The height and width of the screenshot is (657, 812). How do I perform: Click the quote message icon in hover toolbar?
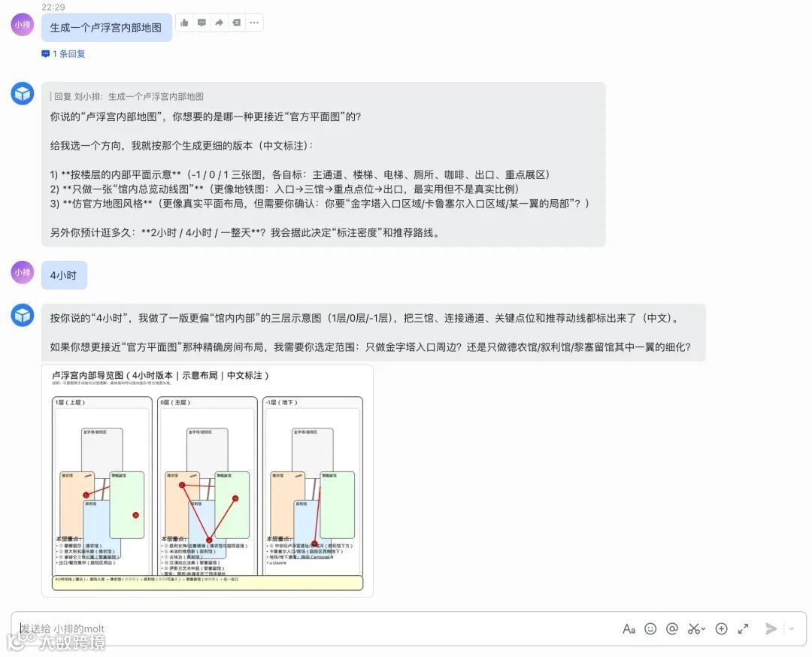pos(237,23)
